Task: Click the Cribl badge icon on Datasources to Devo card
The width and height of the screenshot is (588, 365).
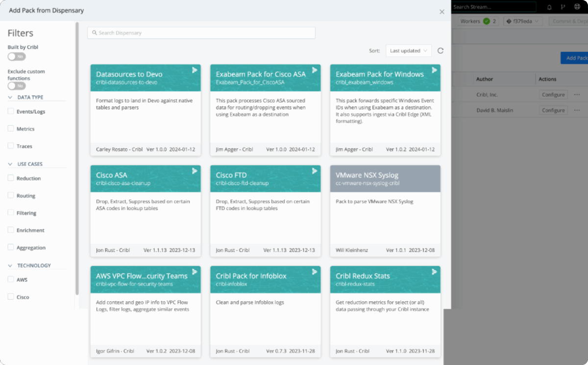Action: coord(195,70)
